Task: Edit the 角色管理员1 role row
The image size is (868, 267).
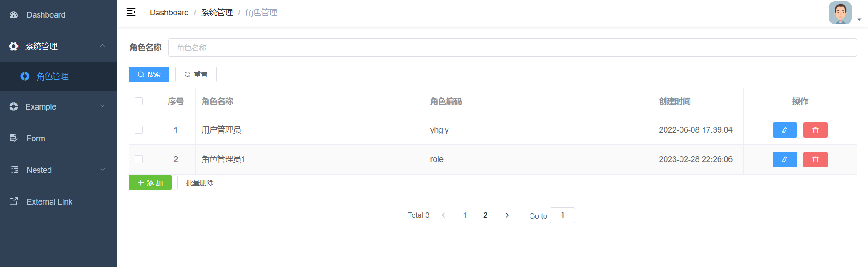Action: 785,159
